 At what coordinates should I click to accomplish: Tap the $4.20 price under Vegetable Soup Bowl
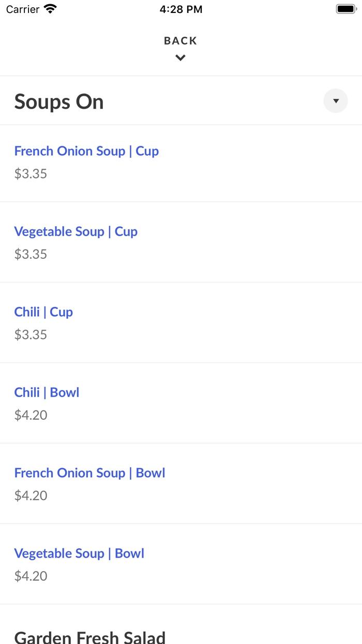point(31,576)
